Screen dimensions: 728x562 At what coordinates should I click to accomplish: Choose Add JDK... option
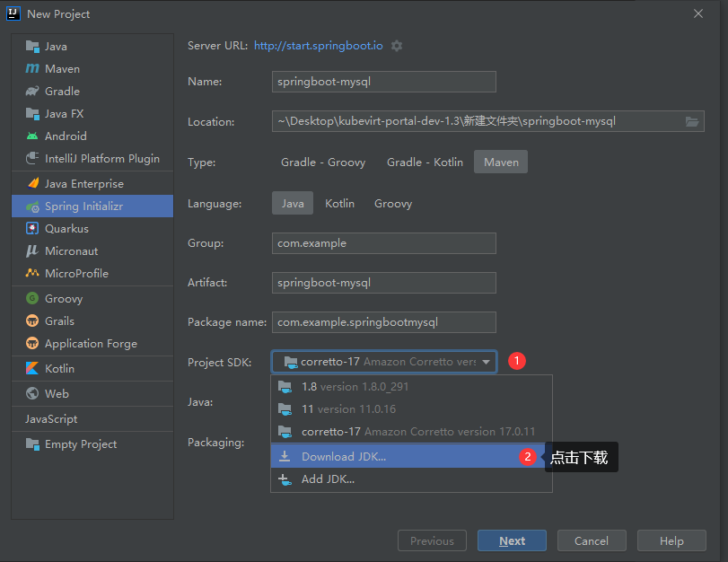pos(411,479)
